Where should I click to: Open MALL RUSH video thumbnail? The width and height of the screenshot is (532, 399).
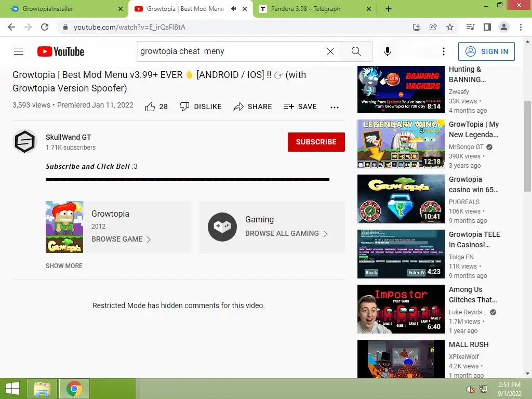(401, 359)
